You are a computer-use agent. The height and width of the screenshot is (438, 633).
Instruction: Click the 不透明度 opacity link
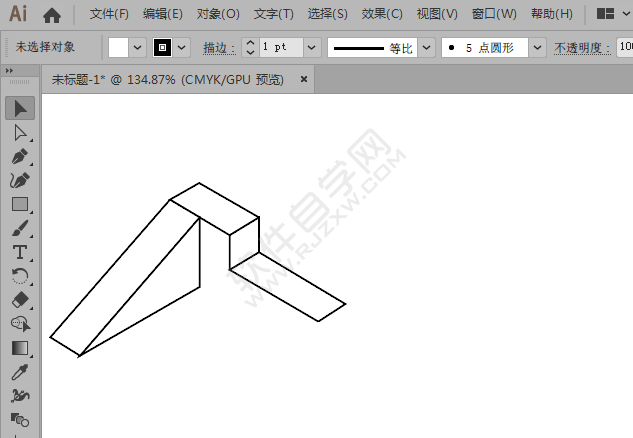tap(582, 48)
